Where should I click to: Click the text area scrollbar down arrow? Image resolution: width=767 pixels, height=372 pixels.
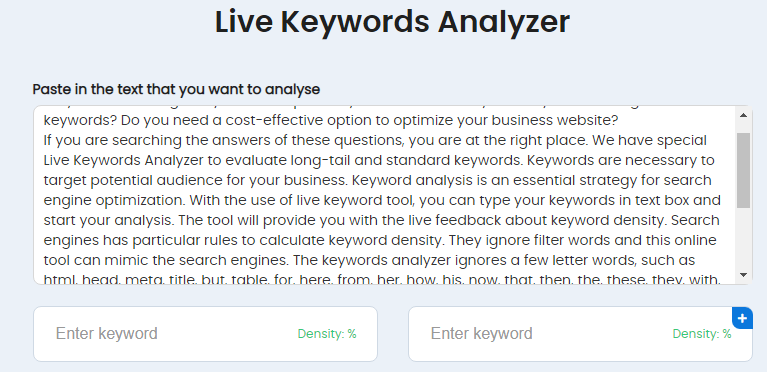743,275
